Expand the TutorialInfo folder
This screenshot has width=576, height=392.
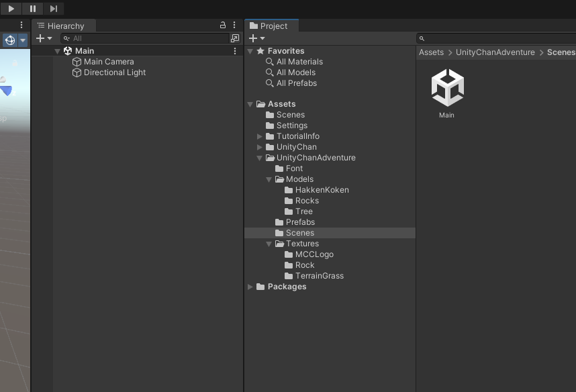coord(260,136)
